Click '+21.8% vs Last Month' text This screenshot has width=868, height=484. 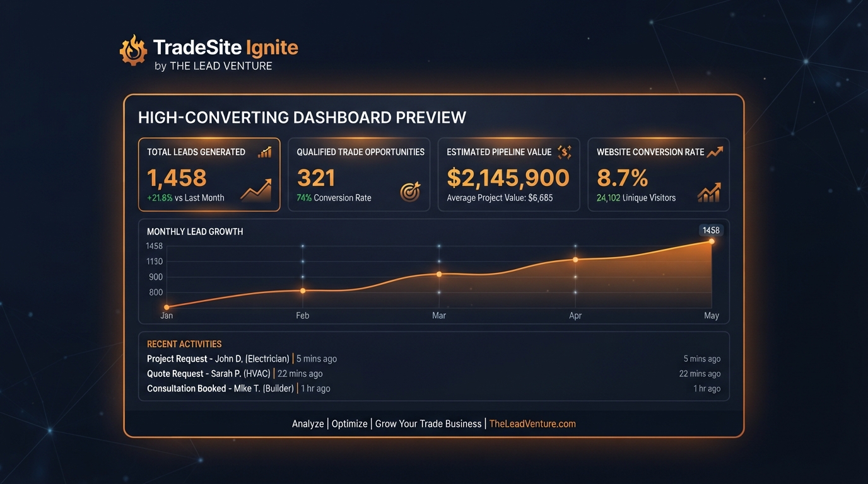click(x=185, y=198)
